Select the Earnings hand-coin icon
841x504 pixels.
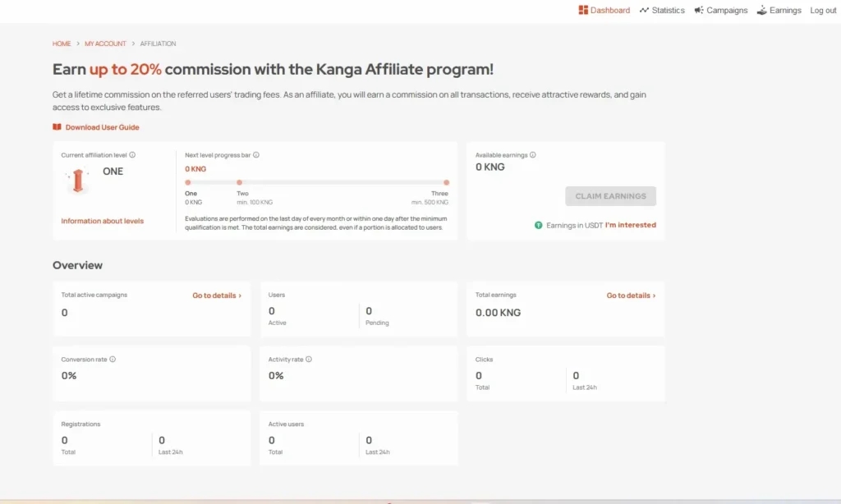[761, 10]
